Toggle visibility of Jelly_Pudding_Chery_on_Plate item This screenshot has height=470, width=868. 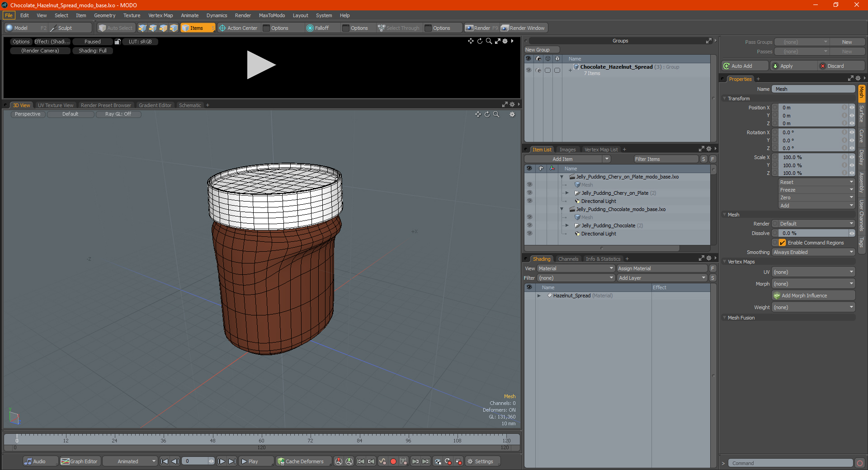(529, 193)
